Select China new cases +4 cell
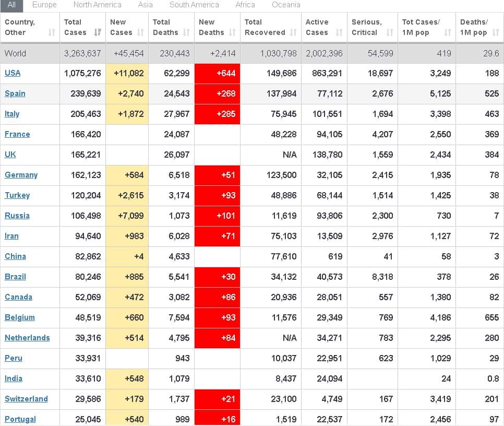This screenshot has height=426, width=504. coord(127,256)
